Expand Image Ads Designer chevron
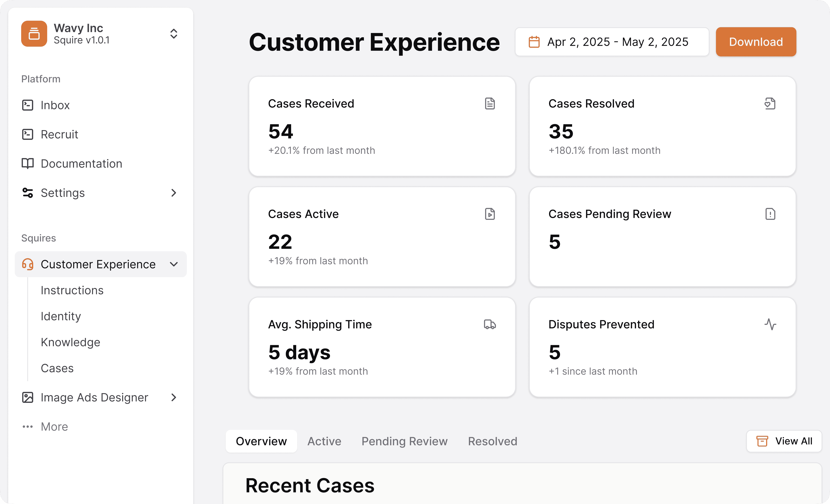The height and width of the screenshot is (504, 830). (x=173, y=398)
